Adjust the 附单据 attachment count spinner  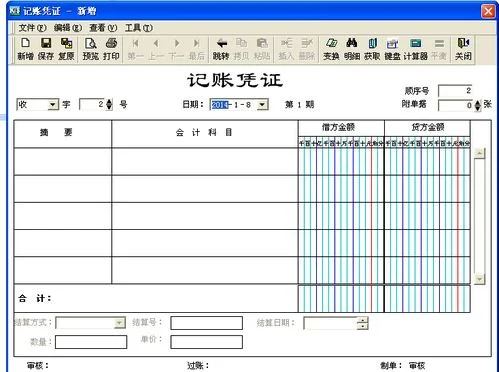pos(478,105)
